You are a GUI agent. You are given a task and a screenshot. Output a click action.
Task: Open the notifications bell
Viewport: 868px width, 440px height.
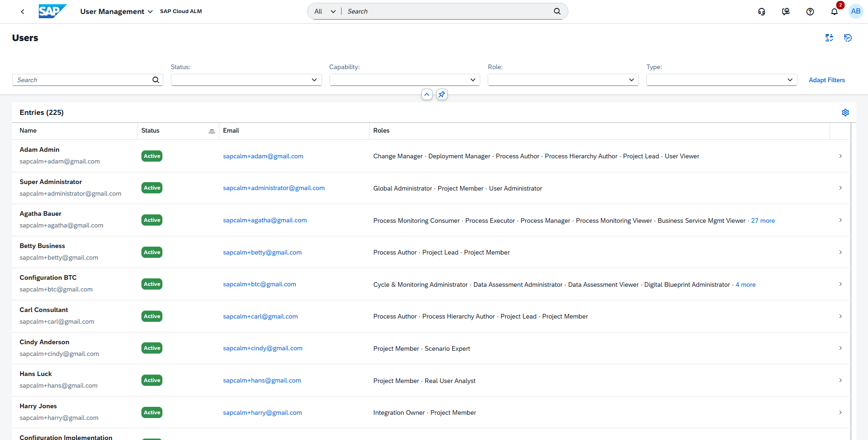click(834, 12)
